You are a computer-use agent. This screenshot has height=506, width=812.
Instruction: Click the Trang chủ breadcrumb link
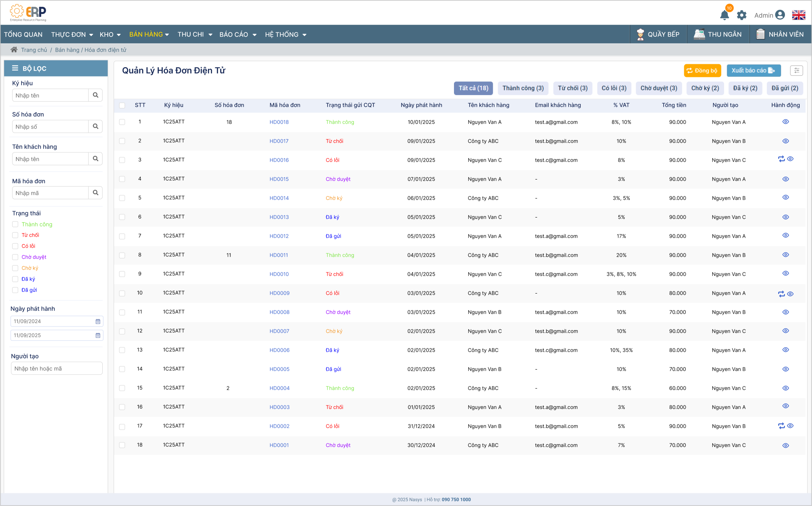34,50
